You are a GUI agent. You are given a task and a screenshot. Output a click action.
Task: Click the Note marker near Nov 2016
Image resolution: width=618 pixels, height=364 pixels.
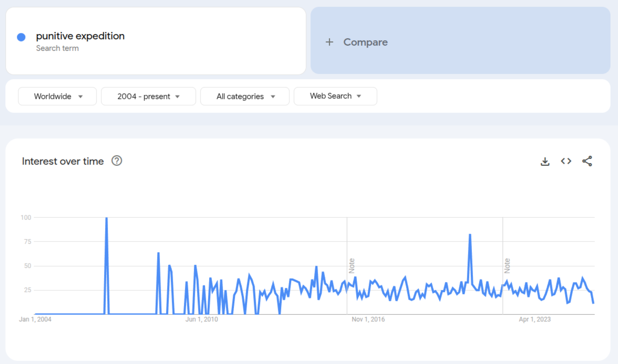click(352, 266)
